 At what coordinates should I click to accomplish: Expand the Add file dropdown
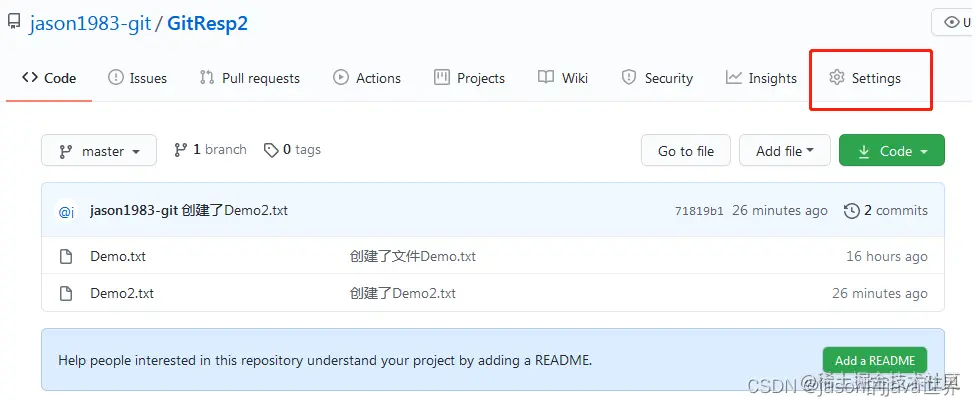coord(785,150)
